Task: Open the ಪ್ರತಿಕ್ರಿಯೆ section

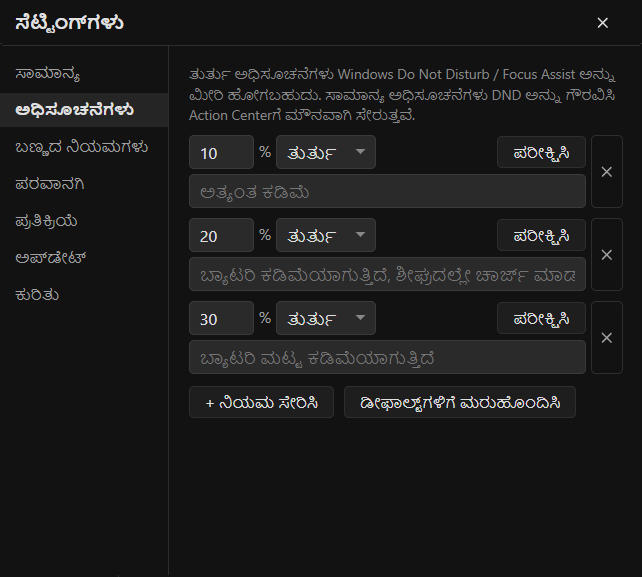Action: [84, 221]
